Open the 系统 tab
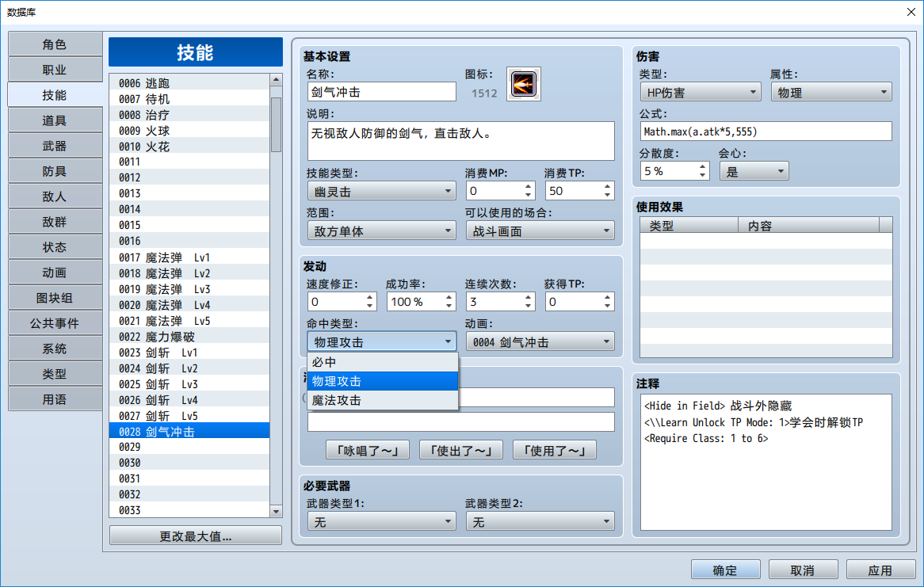The height and width of the screenshot is (587, 924). click(x=55, y=349)
